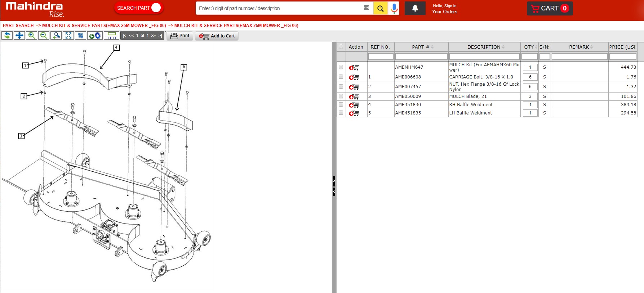The image size is (644, 293).
Task: Toggle the SEARCH PART switch
Action: tap(139, 8)
